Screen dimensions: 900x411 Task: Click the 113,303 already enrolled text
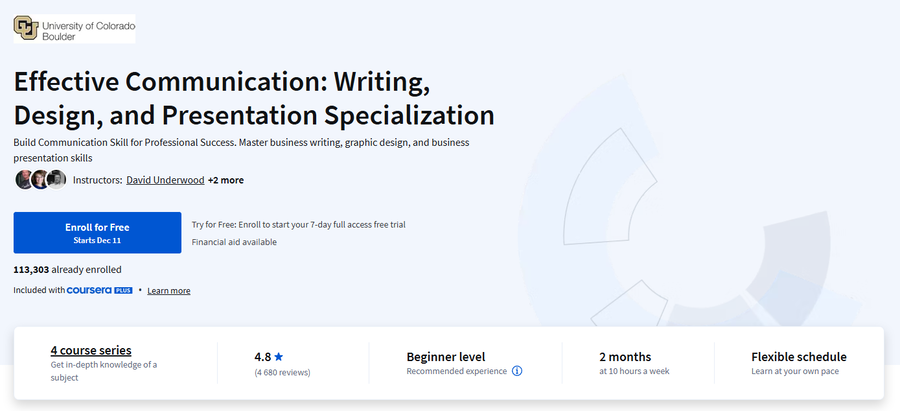coord(68,269)
